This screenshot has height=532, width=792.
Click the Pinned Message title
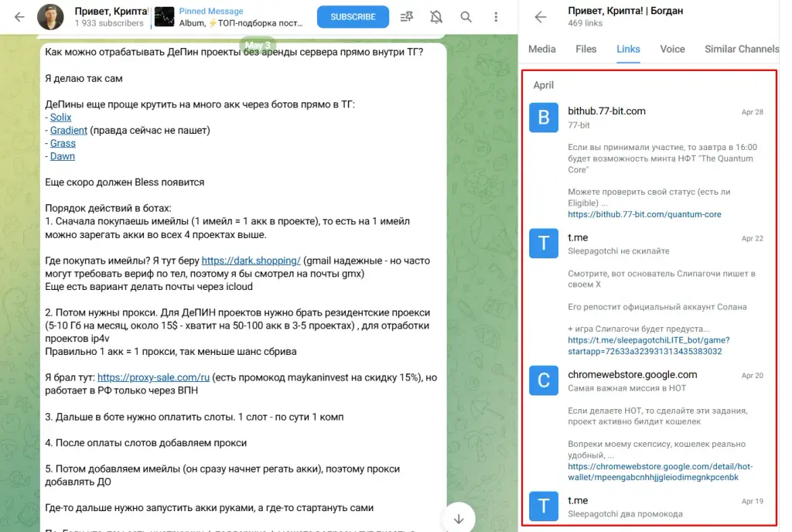211,11
